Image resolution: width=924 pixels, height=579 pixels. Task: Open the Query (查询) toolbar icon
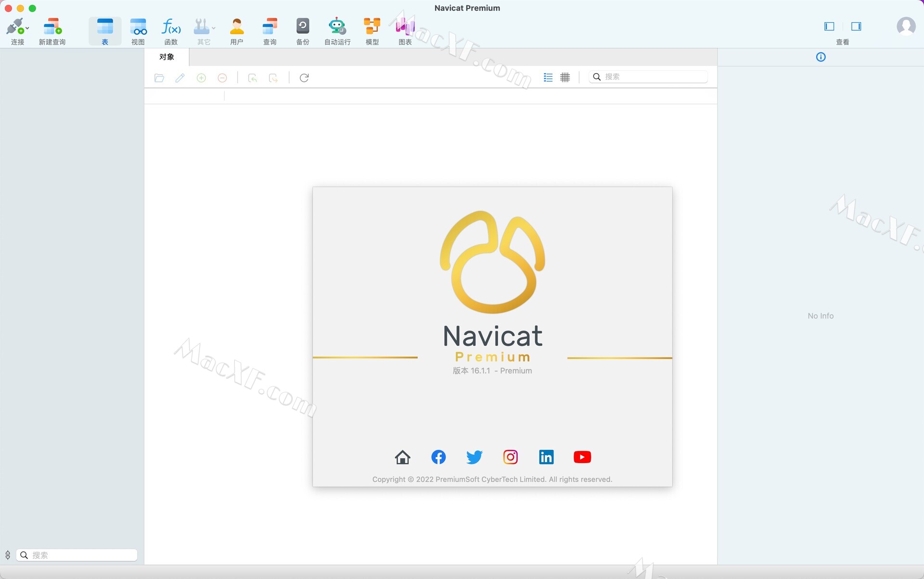click(270, 26)
